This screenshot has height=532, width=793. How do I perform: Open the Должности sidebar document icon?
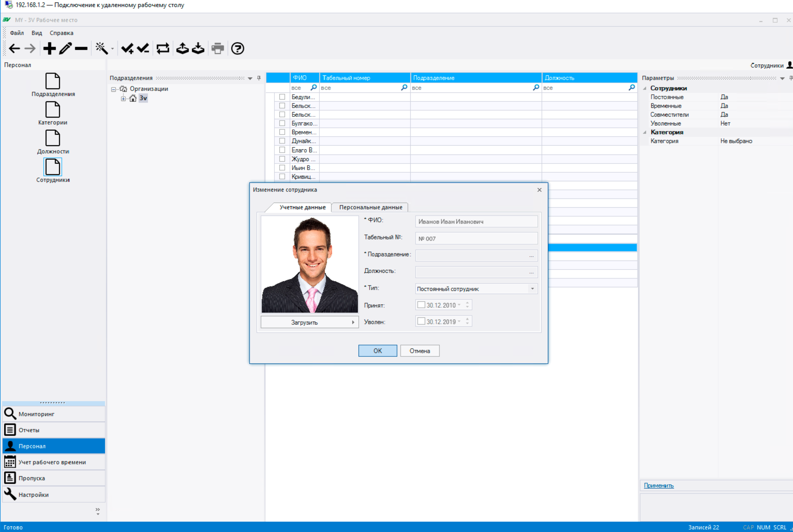pos(53,138)
